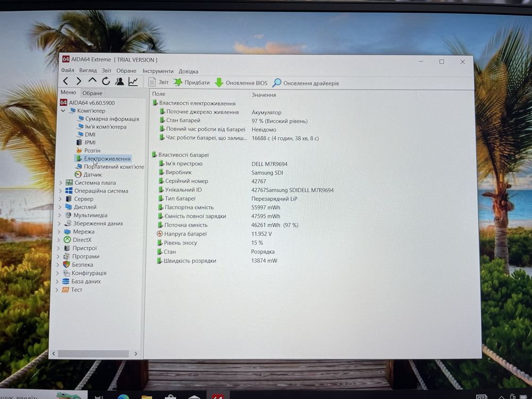Select the Ємність повної зарядки row

click(x=219, y=216)
